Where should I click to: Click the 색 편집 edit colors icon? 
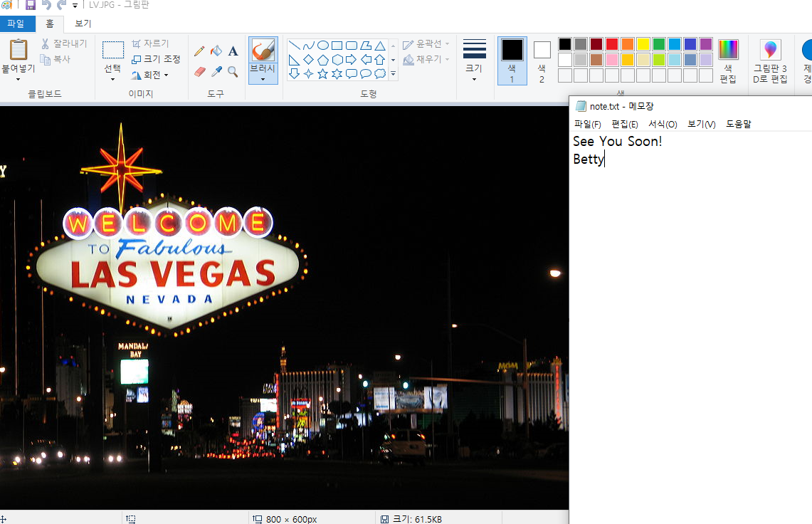[x=728, y=61]
